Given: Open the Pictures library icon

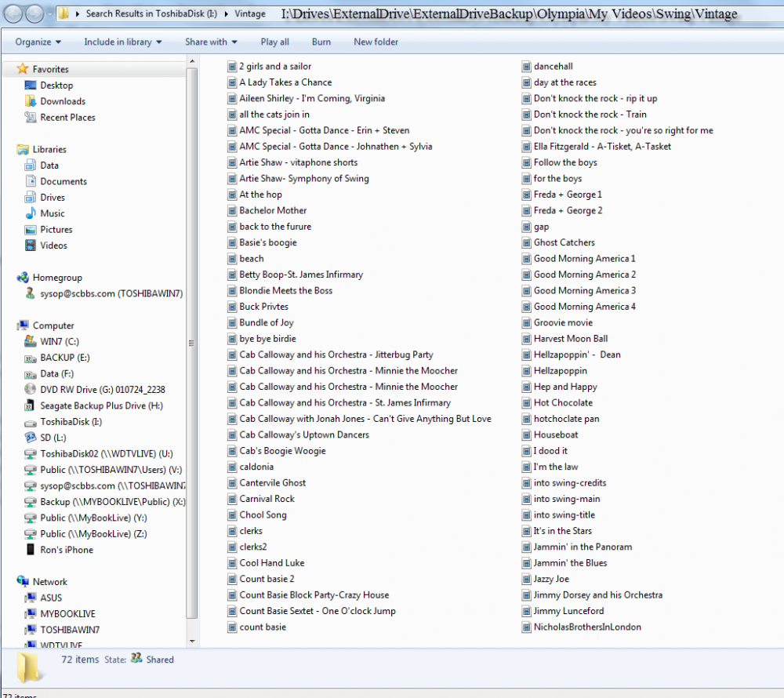Looking at the screenshot, I should tap(31, 230).
